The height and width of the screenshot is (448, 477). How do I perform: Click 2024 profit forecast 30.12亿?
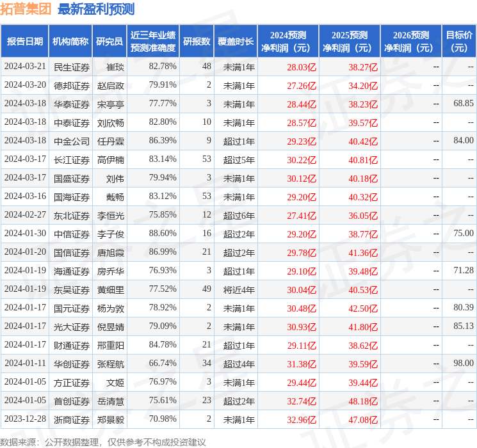302,179
